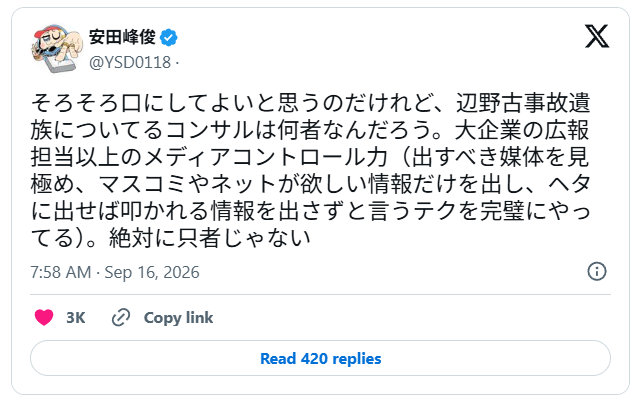
Task: Click the phrase 辺野古事故遺
Action: 523,103
